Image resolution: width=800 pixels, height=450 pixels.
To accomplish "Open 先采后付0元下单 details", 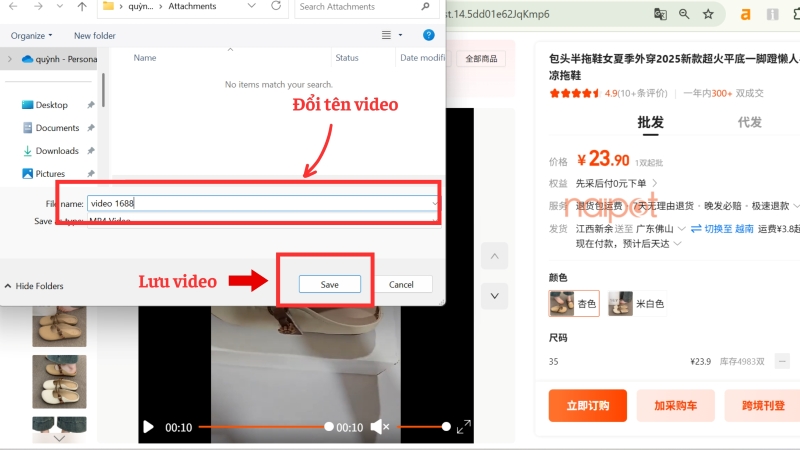I will tap(616, 183).
